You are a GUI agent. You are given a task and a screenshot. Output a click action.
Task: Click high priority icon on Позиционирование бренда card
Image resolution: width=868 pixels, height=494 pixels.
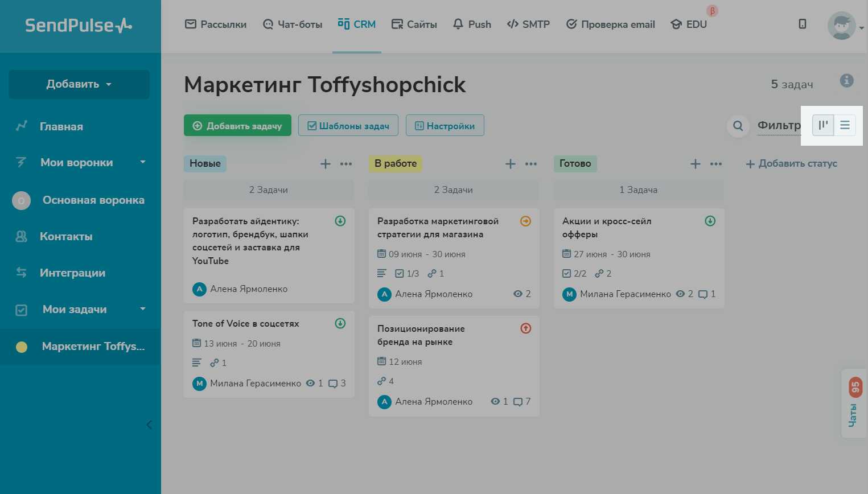point(526,328)
